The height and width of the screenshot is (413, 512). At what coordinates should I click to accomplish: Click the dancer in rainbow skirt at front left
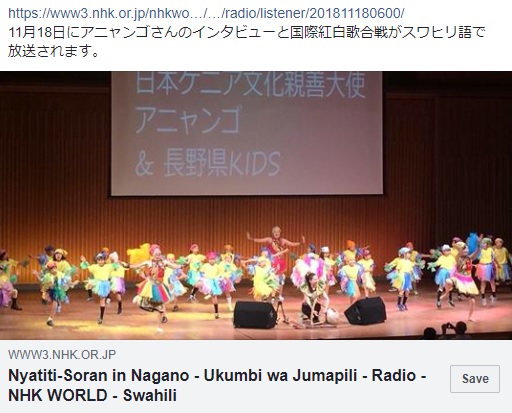(x=154, y=283)
